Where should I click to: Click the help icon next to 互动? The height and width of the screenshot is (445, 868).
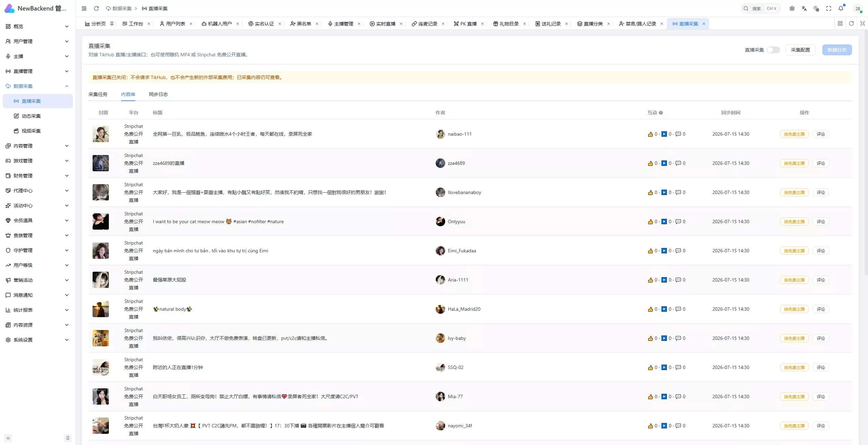(x=661, y=113)
